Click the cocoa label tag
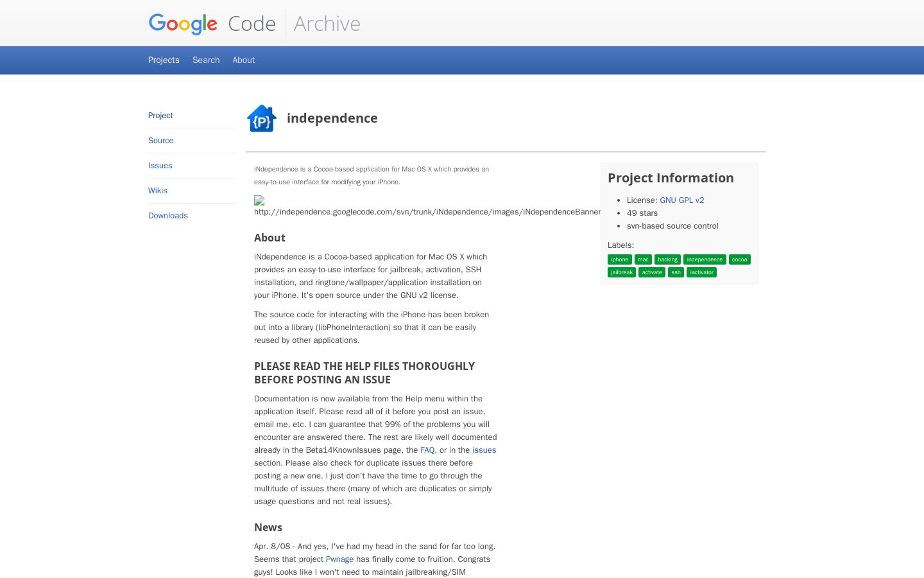Image resolution: width=924 pixels, height=578 pixels. (x=740, y=259)
